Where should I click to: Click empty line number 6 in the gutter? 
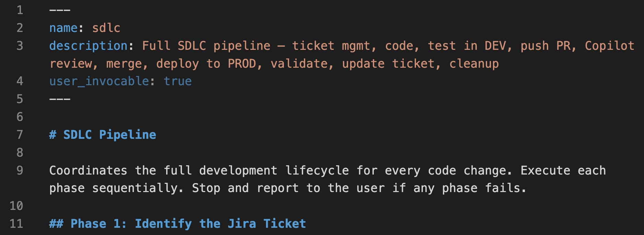coord(20,117)
